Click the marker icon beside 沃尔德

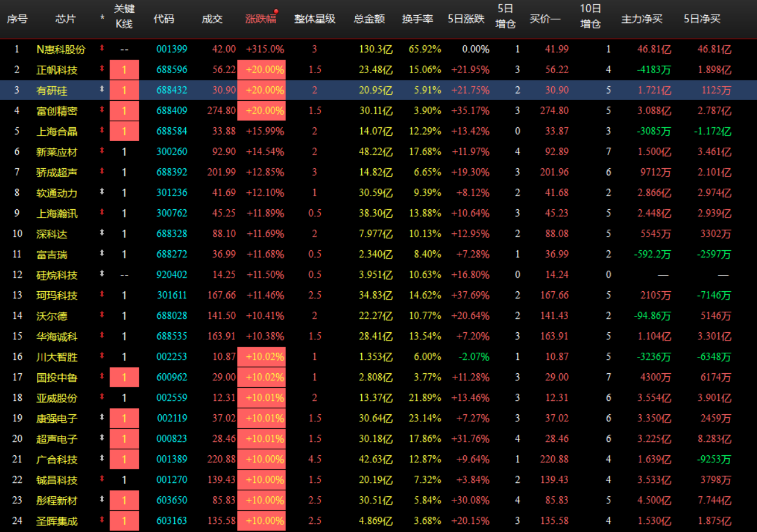click(102, 315)
